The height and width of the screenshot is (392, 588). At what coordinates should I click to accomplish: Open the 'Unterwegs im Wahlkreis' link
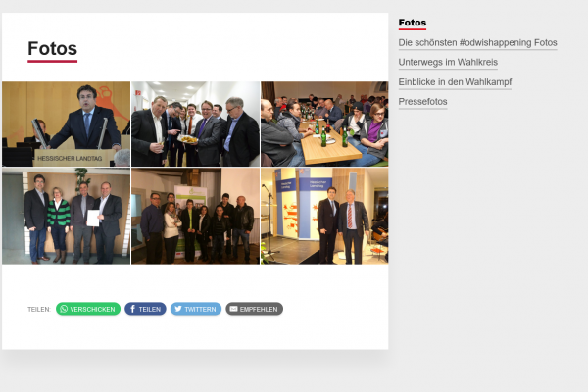point(448,63)
